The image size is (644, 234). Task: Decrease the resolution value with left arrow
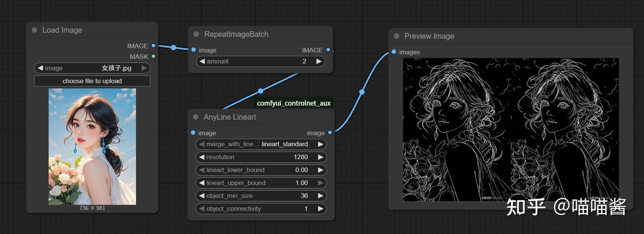pos(202,157)
